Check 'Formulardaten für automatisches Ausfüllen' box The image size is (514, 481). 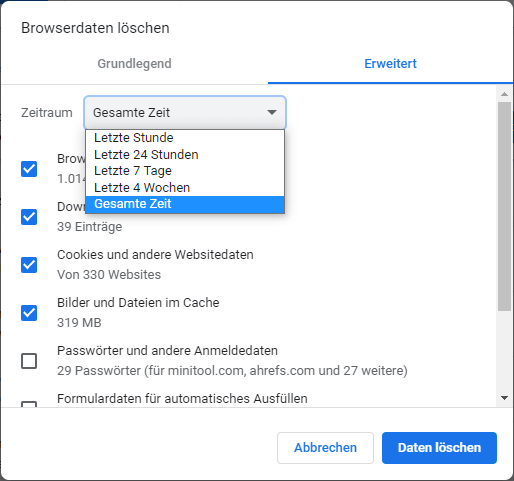pos(29,404)
